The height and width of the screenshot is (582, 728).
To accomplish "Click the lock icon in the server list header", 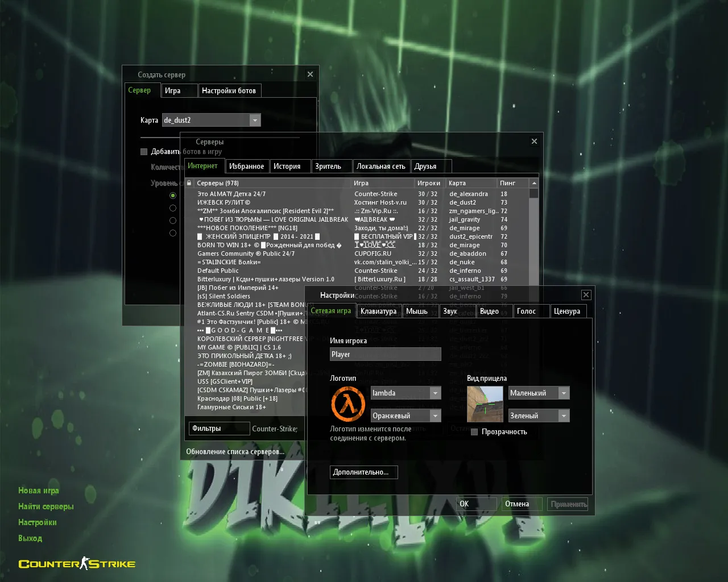I will point(191,182).
